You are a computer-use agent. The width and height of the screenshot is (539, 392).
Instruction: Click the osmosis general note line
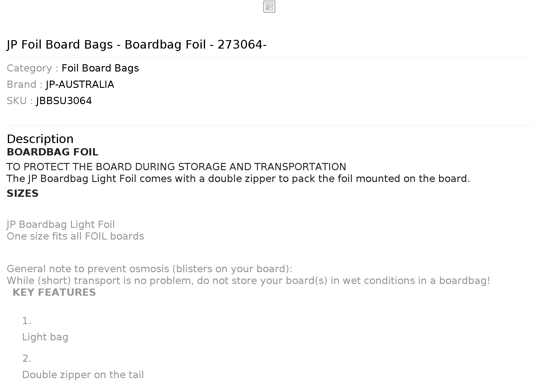(x=149, y=269)
